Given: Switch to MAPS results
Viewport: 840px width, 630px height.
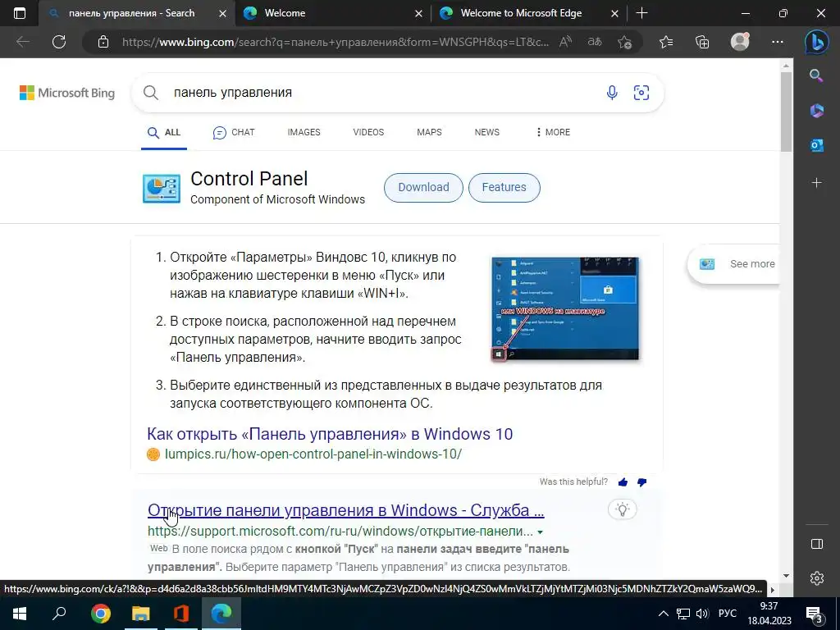Looking at the screenshot, I should pyautogui.click(x=429, y=132).
